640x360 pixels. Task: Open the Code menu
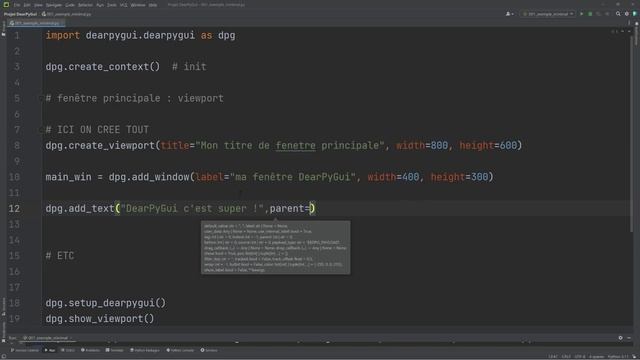coord(70,5)
